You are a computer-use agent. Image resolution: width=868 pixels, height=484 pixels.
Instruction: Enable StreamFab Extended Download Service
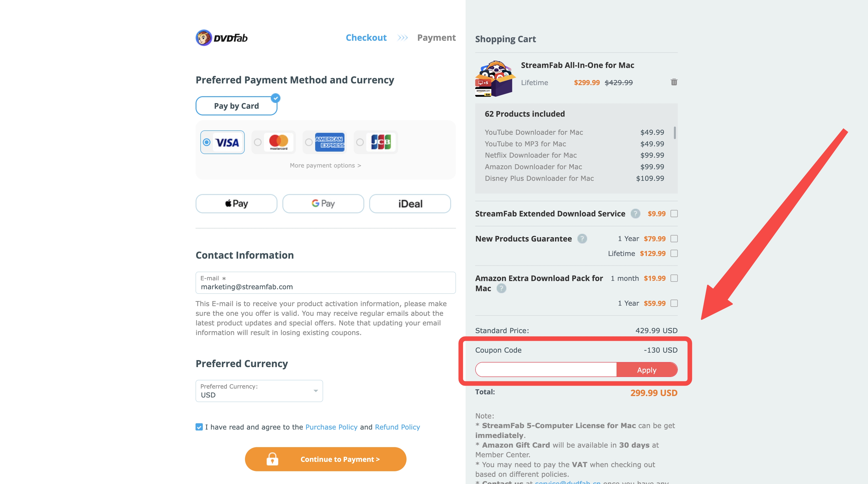tap(674, 214)
